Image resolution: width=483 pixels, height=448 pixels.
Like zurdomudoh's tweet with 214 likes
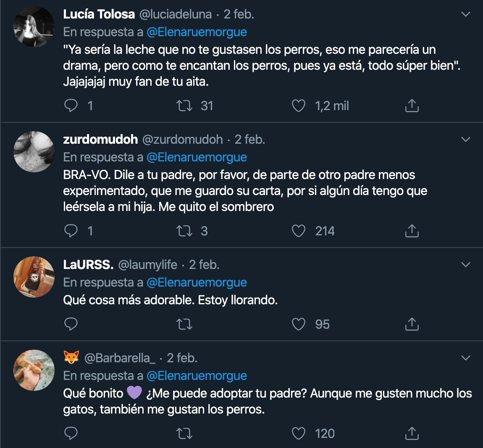coord(299,231)
